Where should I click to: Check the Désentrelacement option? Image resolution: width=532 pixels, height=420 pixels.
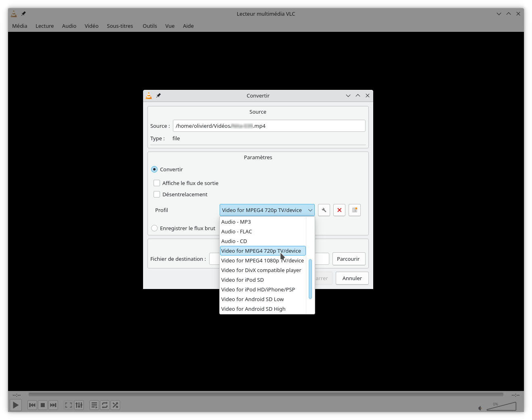point(157,194)
